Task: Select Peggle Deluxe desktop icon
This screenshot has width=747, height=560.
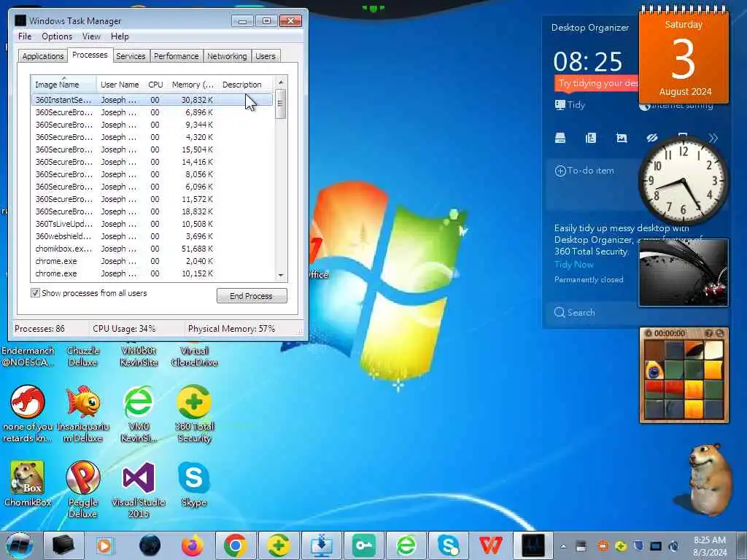Action: point(83,489)
